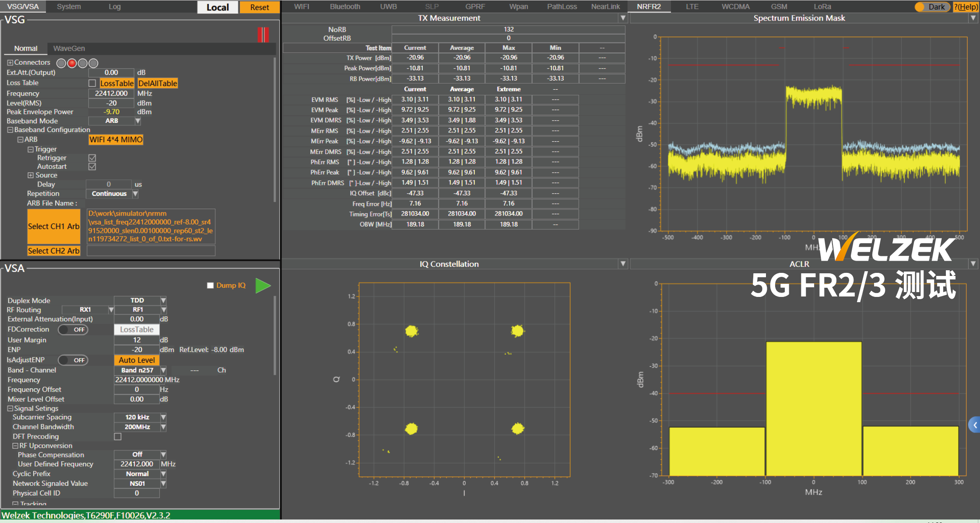The width and height of the screenshot is (980, 523).
Task: Open the Channel Bandwidth 200MHz dropdown
Action: click(x=163, y=427)
